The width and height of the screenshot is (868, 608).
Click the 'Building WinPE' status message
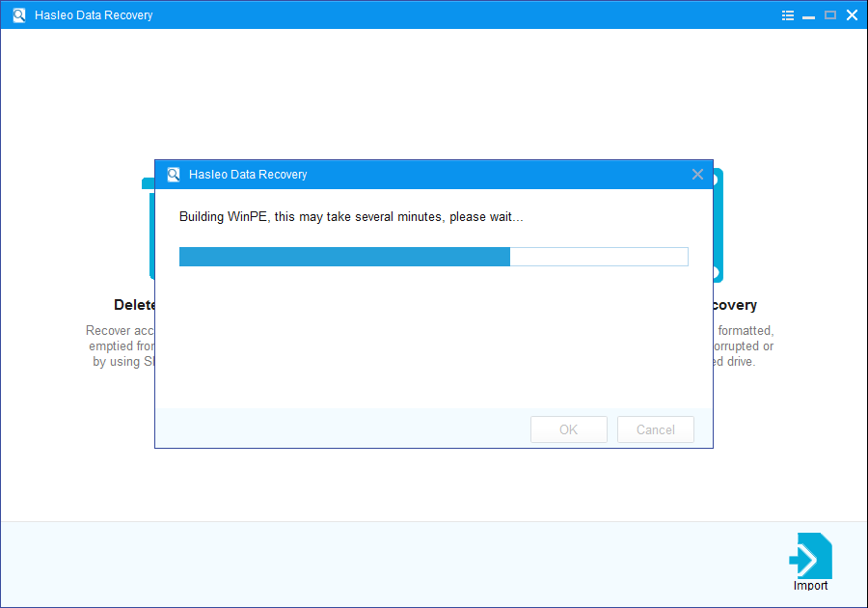pyautogui.click(x=351, y=216)
